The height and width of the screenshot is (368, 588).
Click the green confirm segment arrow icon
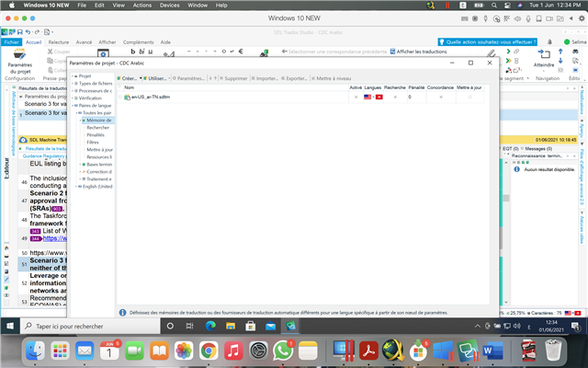(508, 52)
